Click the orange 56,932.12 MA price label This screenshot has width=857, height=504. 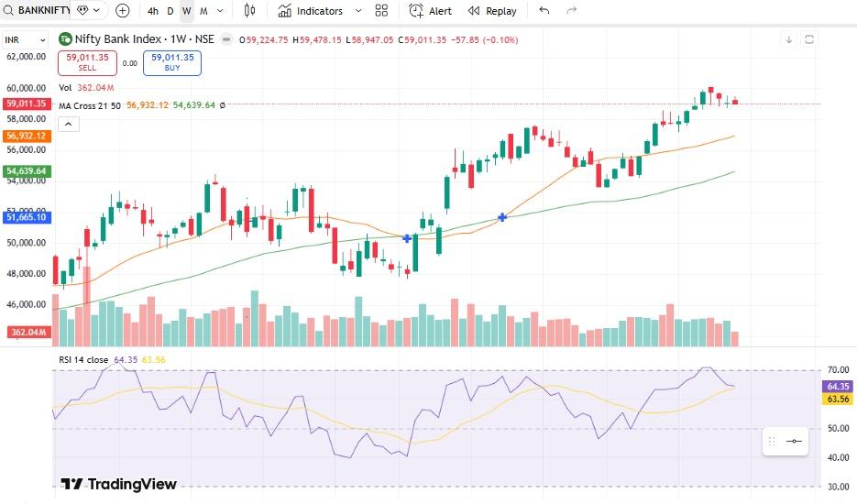pyautogui.click(x=27, y=136)
